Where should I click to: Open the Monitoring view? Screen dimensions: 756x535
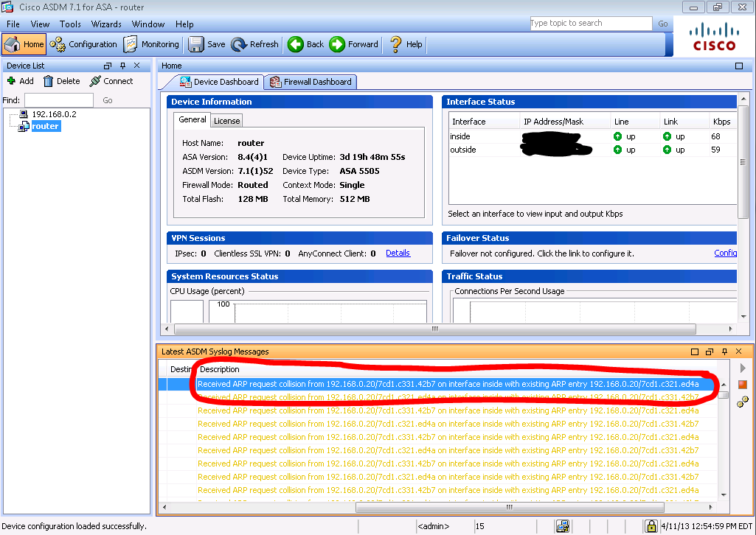click(x=151, y=44)
